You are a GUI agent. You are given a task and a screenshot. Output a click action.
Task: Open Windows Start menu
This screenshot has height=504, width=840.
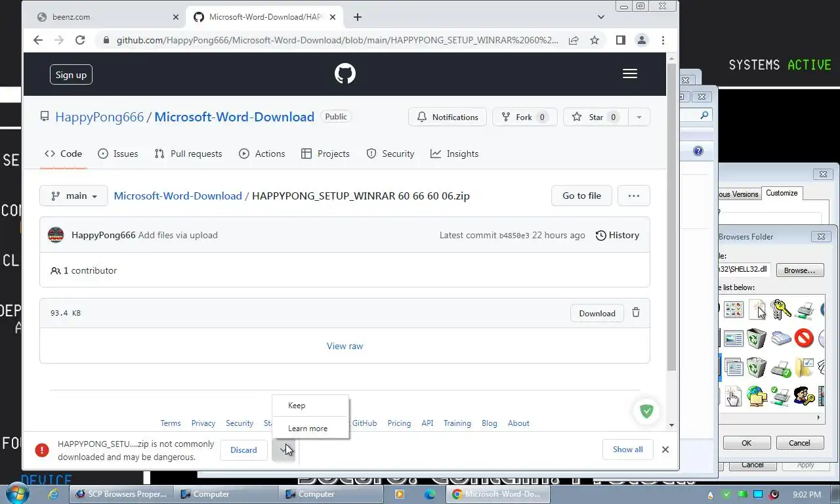click(17, 493)
